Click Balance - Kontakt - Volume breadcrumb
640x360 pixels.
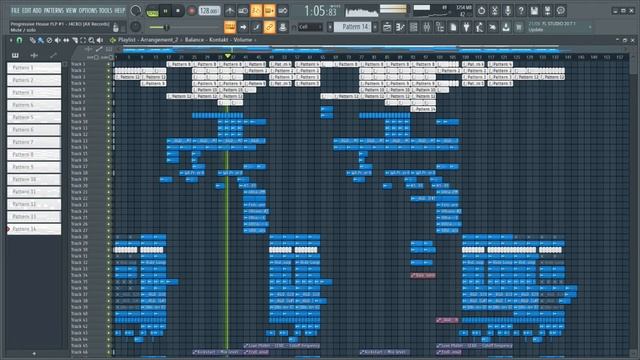coord(218,40)
